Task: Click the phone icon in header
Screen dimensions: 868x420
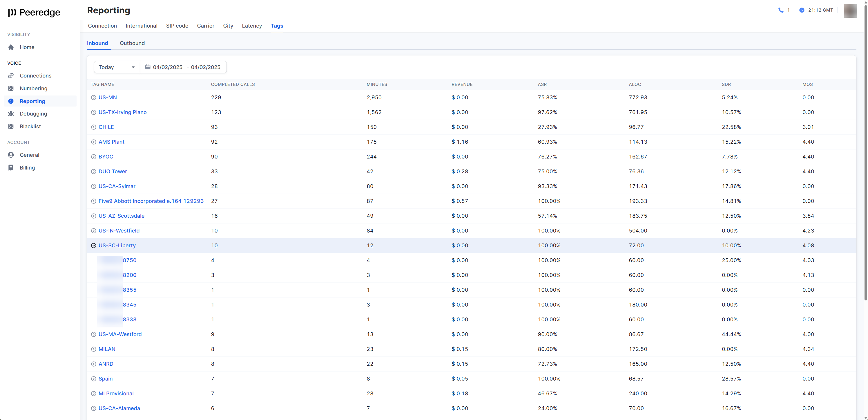Action: pos(781,10)
